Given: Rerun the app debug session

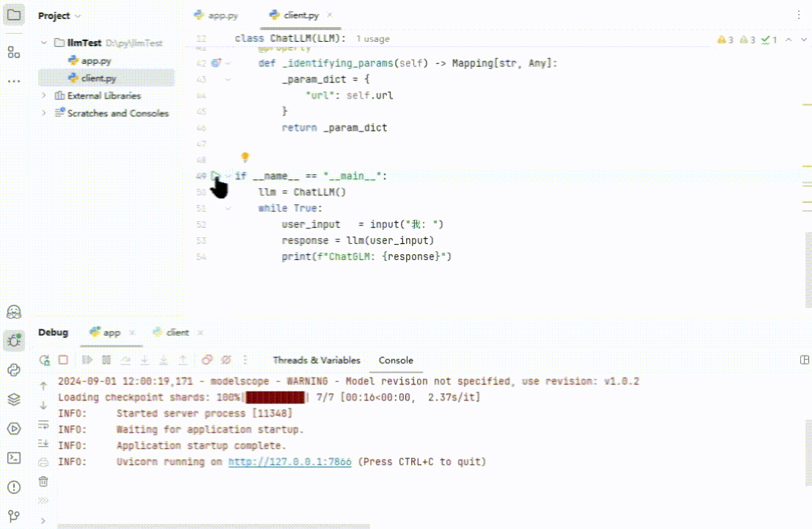Looking at the screenshot, I should tap(45, 360).
